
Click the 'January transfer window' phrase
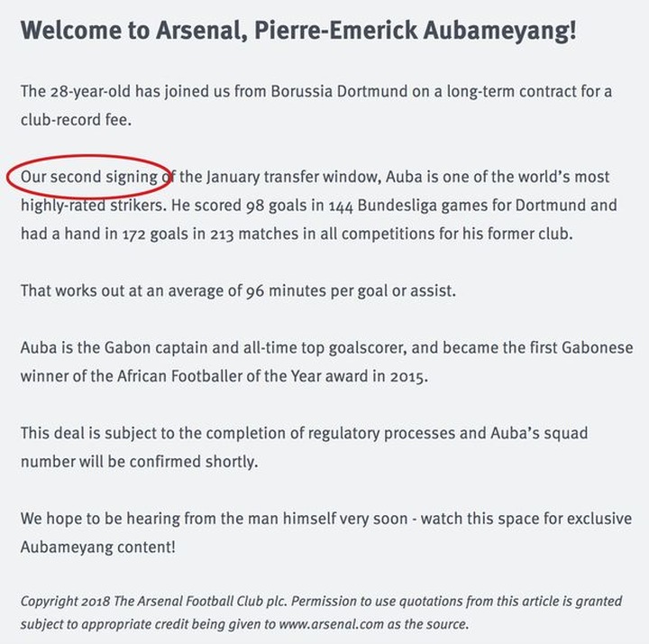coord(293,178)
